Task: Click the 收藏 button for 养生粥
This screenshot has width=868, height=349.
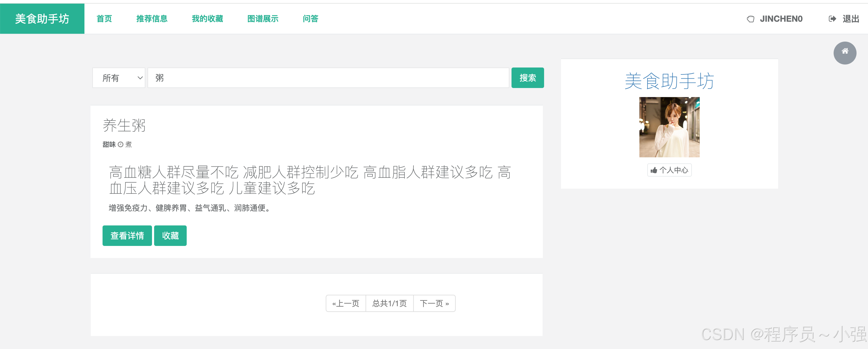Action: point(170,235)
